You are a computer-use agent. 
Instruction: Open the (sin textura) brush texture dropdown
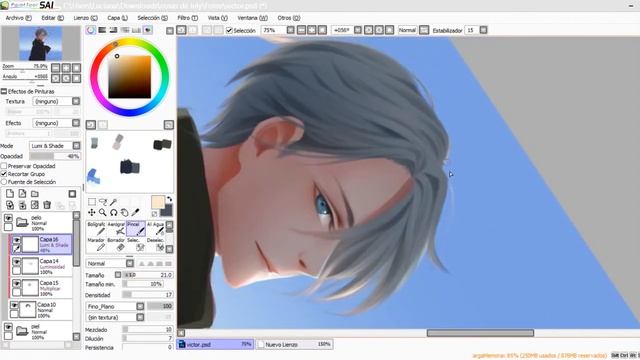[x=140, y=317]
